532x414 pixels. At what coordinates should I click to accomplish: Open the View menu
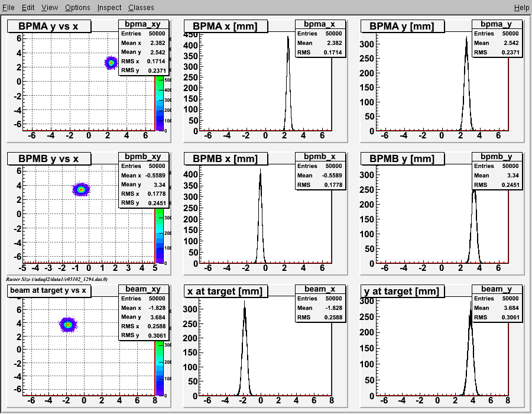tap(50, 7)
